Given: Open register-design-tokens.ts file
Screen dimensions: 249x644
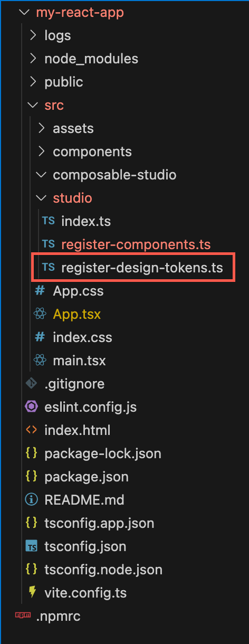Looking at the screenshot, I should click(x=142, y=268).
